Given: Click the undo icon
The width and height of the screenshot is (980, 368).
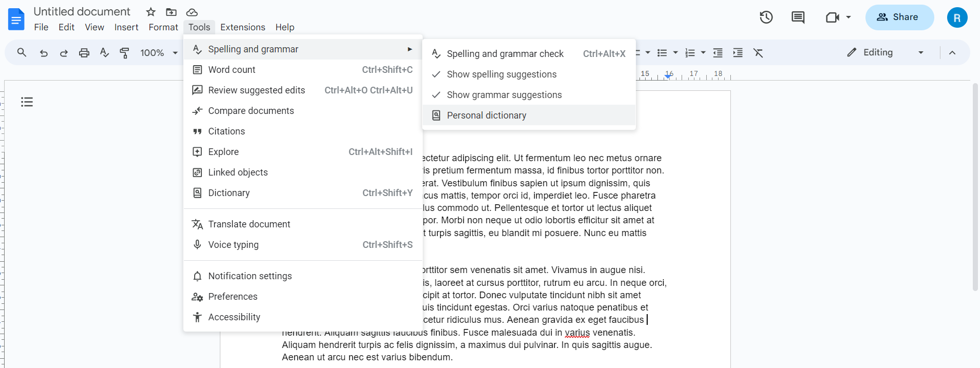Looking at the screenshot, I should tap(44, 52).
